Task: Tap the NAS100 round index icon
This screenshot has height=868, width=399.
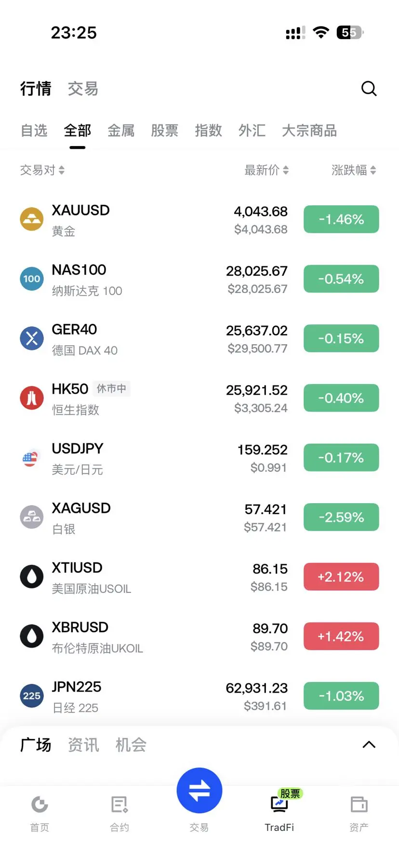Action: click(x=32, y=279)
